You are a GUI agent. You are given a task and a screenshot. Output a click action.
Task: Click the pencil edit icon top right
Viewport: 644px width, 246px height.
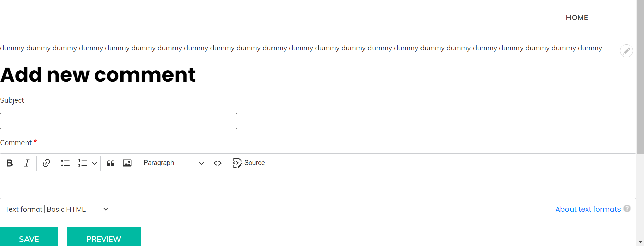pyautogui.click(x=626, y=51)
